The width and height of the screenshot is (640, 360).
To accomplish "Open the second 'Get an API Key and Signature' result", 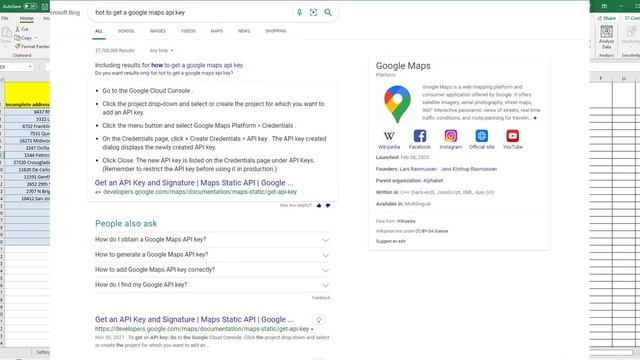I will [x=194, y=320].
